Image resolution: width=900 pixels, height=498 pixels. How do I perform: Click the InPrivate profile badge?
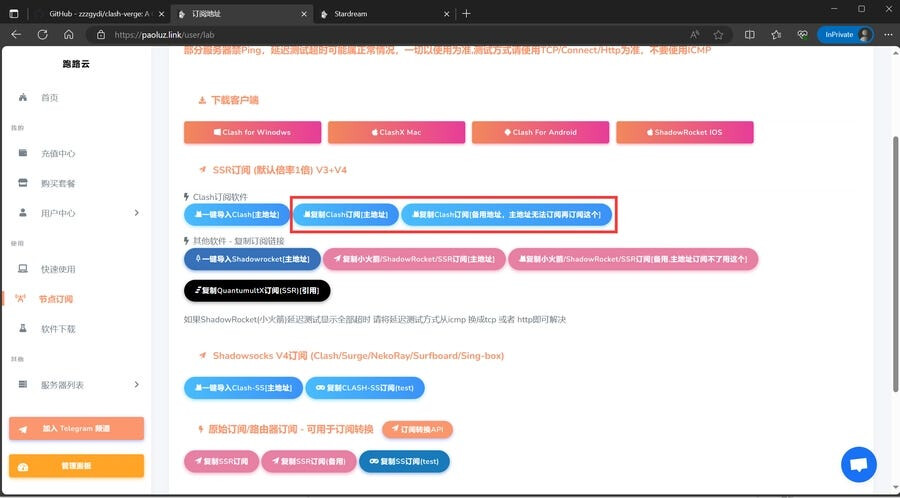845,34
